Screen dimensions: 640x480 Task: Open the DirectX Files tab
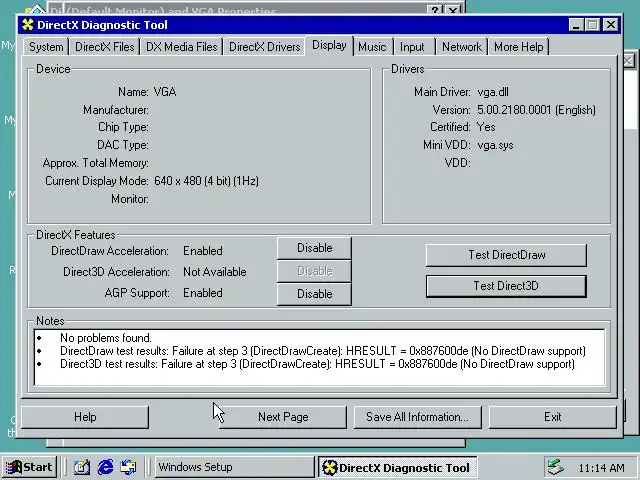pos(104,47)
